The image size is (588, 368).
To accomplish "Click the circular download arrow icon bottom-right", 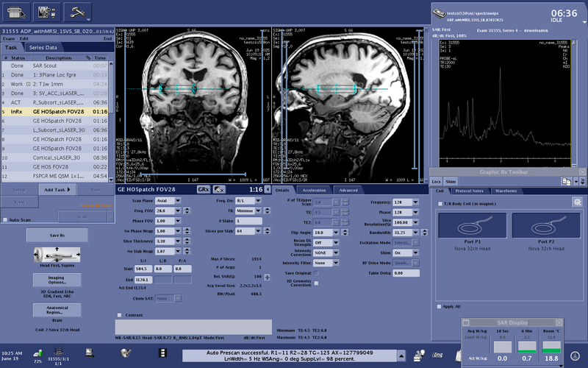I will click(575, 355).
